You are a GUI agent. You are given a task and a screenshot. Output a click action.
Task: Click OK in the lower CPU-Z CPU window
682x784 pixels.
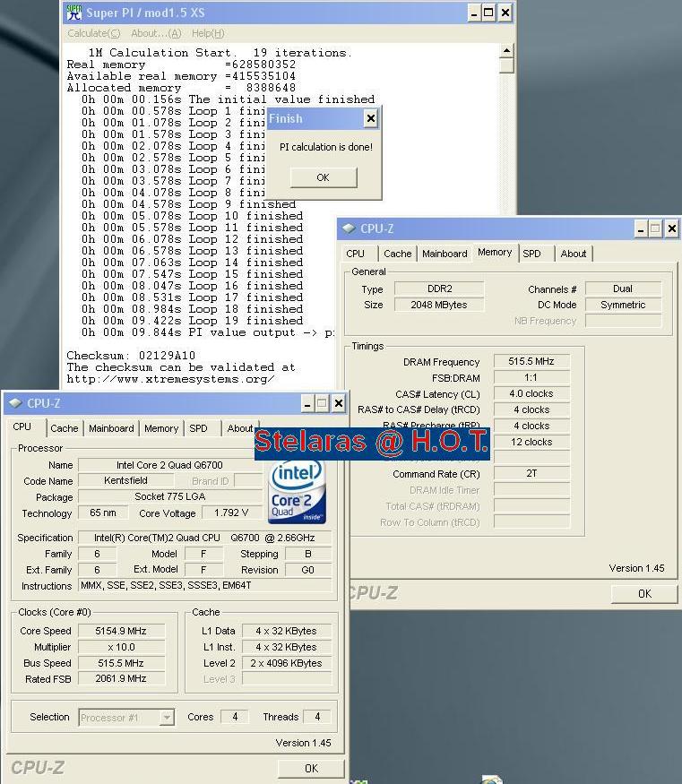coord(311,769)
